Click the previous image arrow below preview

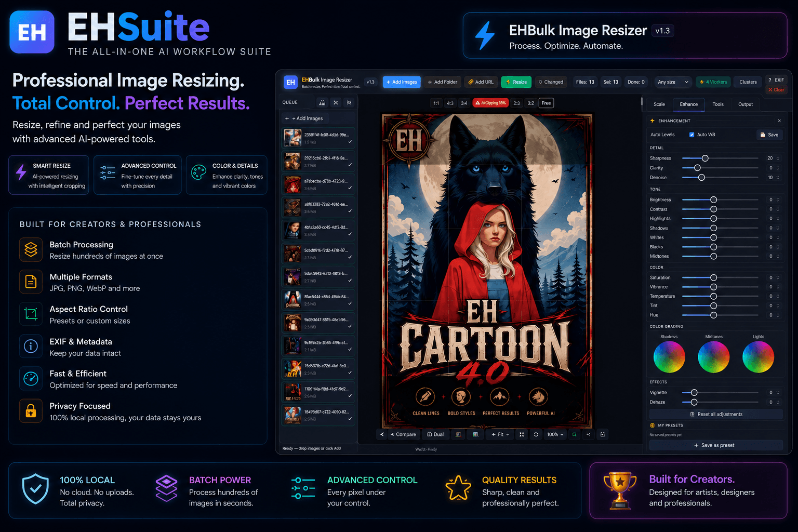pyautogui.click(x=382, y=434)
